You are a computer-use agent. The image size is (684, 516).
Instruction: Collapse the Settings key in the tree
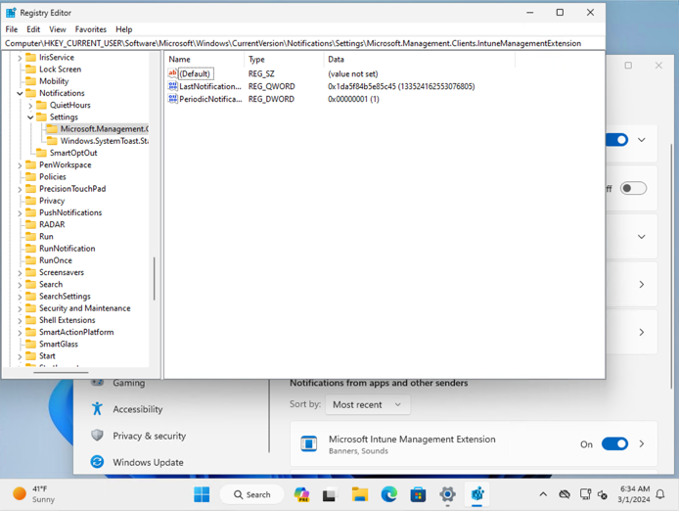pos(30,117)
